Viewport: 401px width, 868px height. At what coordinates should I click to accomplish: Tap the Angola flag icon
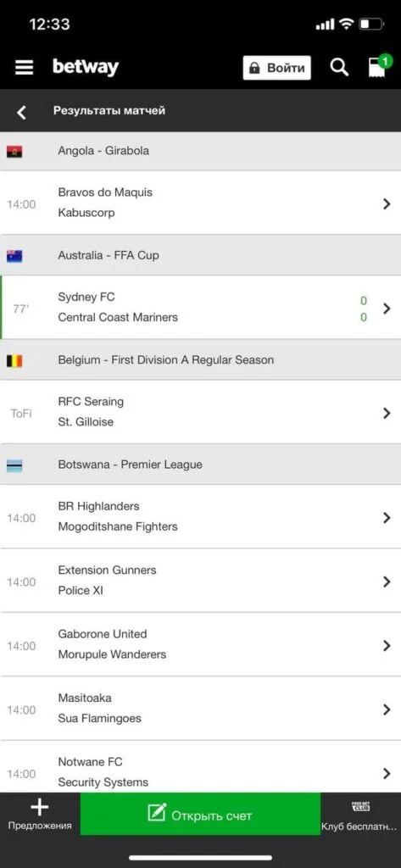click(14, 151)
